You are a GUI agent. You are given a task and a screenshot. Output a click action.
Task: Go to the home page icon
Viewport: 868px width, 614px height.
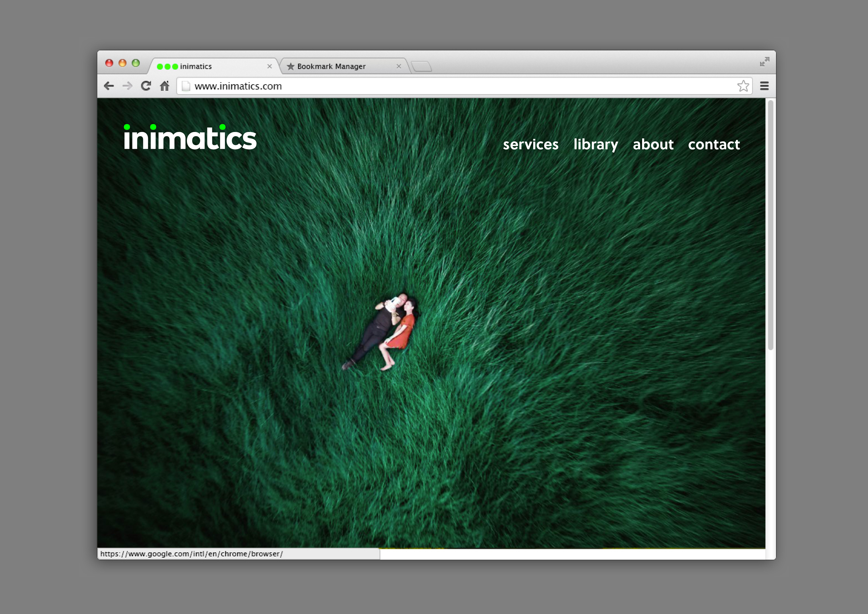[165, 86]
